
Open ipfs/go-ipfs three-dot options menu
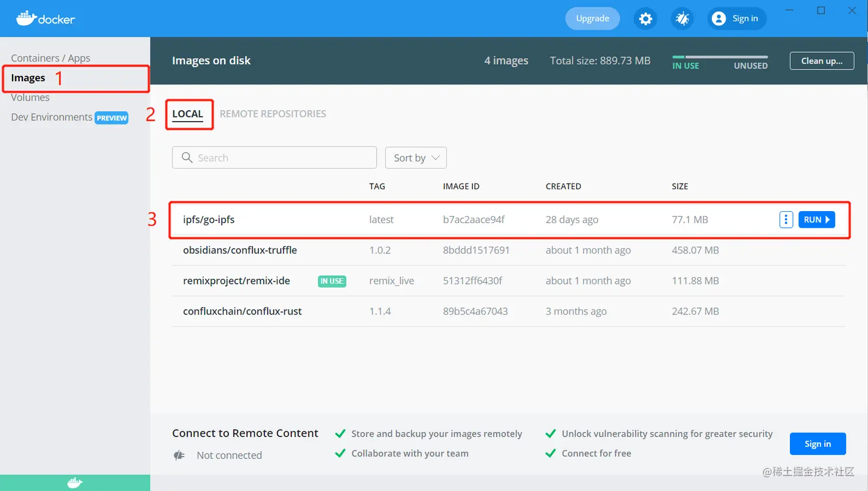tap(786, 220)
